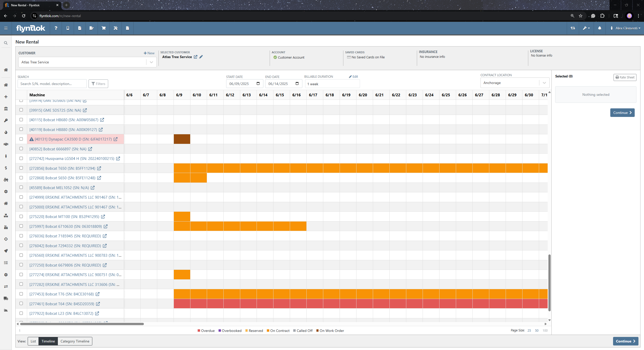Click the Bobcat 6710630 machine link

(x=65, y=226)
